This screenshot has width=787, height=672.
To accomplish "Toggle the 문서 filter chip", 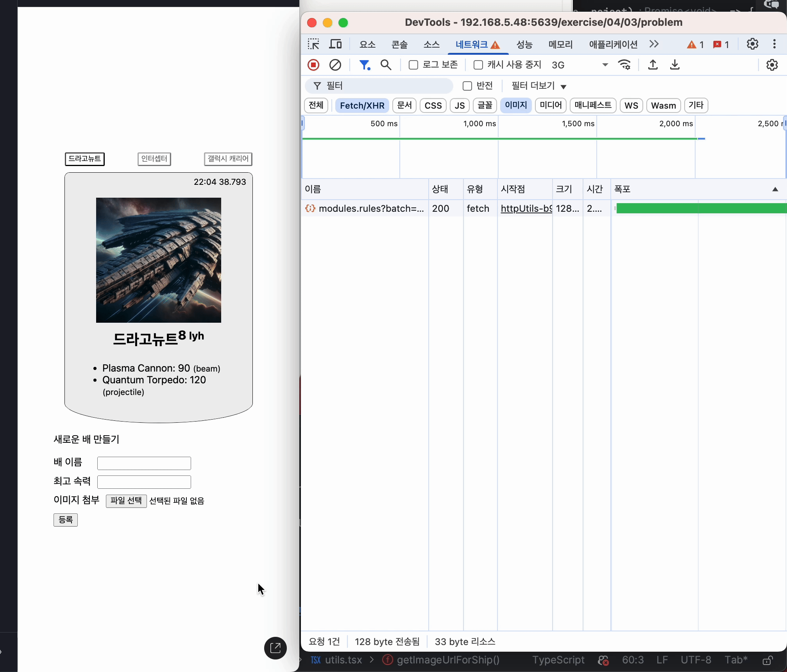I will click(404, 105).
